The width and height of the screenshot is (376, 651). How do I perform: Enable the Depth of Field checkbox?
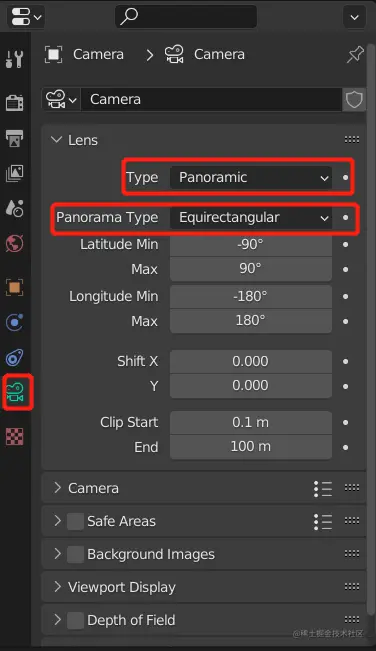75,620
